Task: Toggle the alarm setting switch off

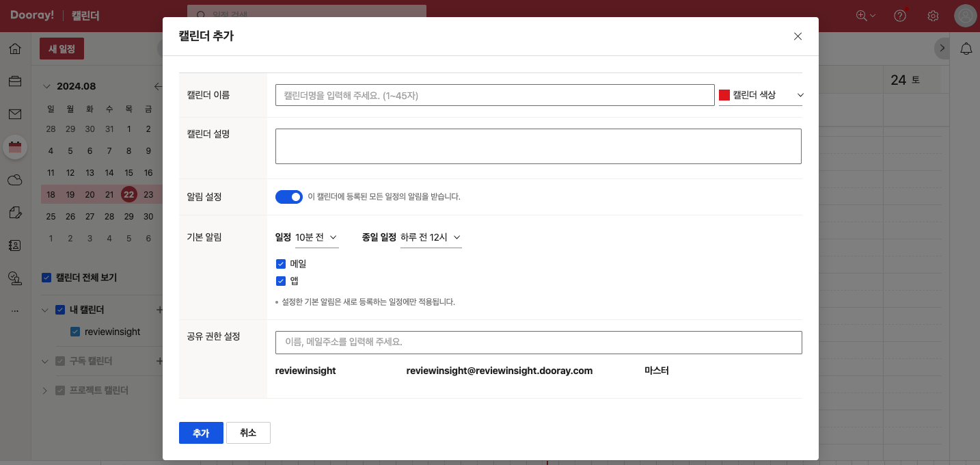Action: point(288,197)
